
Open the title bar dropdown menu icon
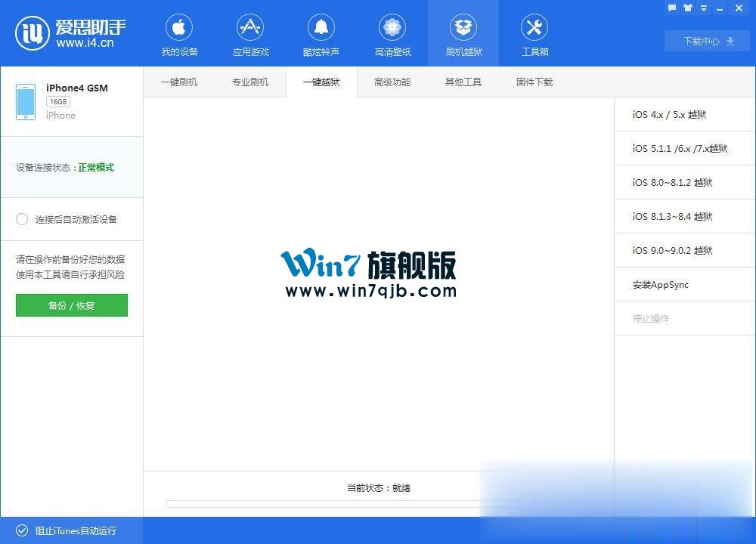[703, 8]
